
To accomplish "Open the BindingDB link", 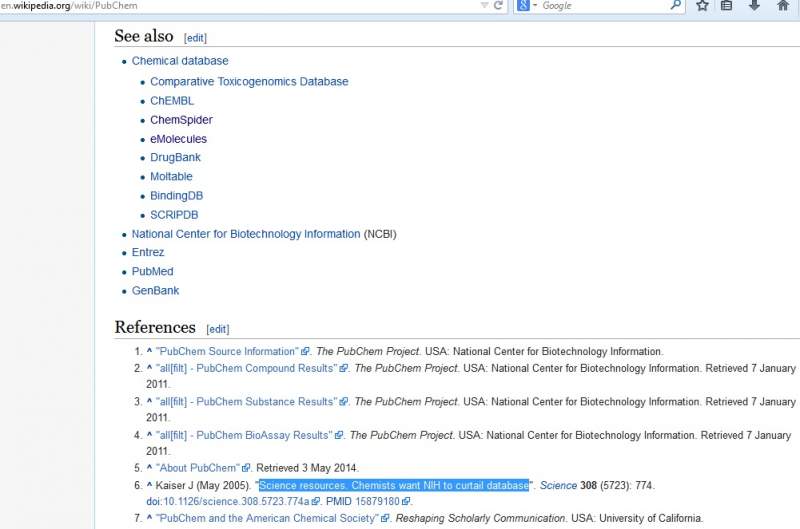I will pos(177,196).
